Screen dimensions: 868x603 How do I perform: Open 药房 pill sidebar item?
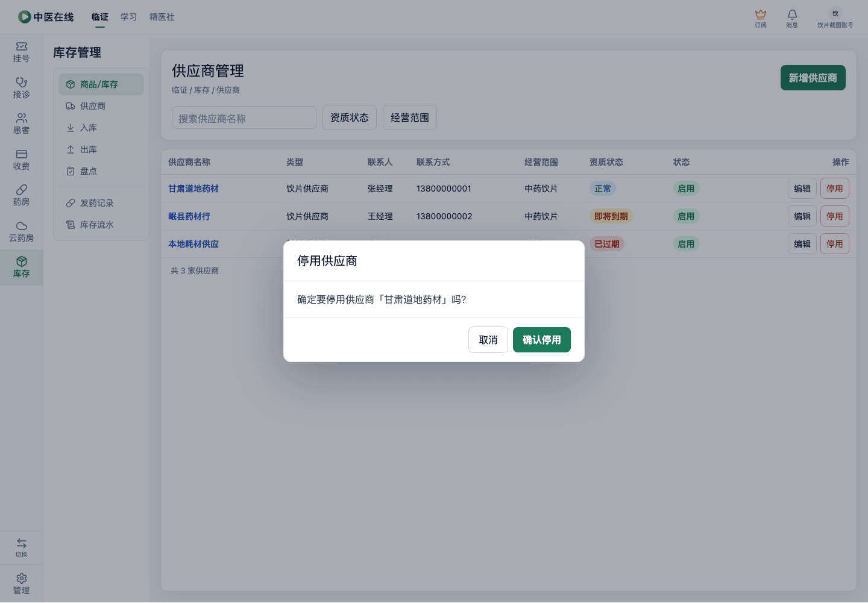click(22, 196)
